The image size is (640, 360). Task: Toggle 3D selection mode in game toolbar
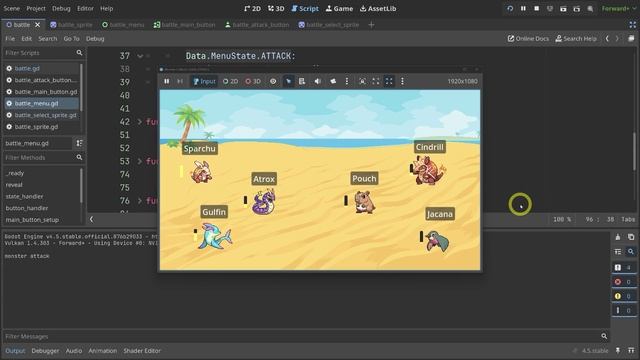point(253,81)
